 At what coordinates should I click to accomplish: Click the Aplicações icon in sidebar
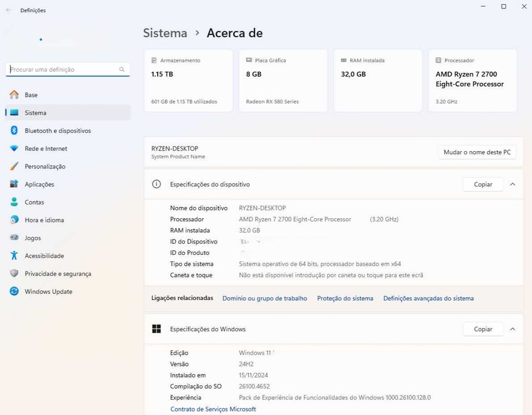pyautogui.click(x=14, y=184)
